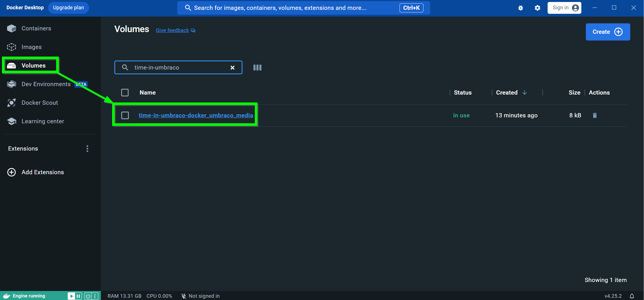The height and width of the screenshot is (300, 644).
Task: Click the not-signed-in plug icon
Action: point(183,296)
